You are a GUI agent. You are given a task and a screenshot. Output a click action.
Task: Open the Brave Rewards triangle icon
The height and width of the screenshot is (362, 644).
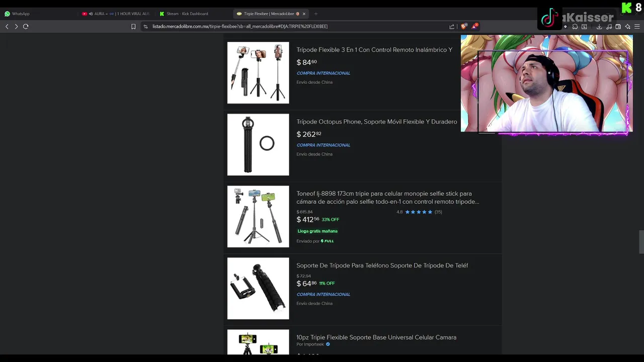tap(474, 26)
